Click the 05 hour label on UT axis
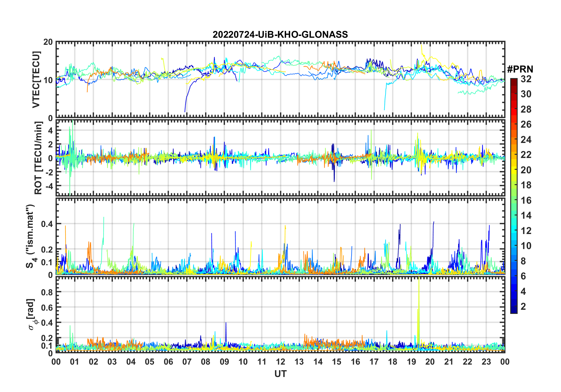 point(150,362)
